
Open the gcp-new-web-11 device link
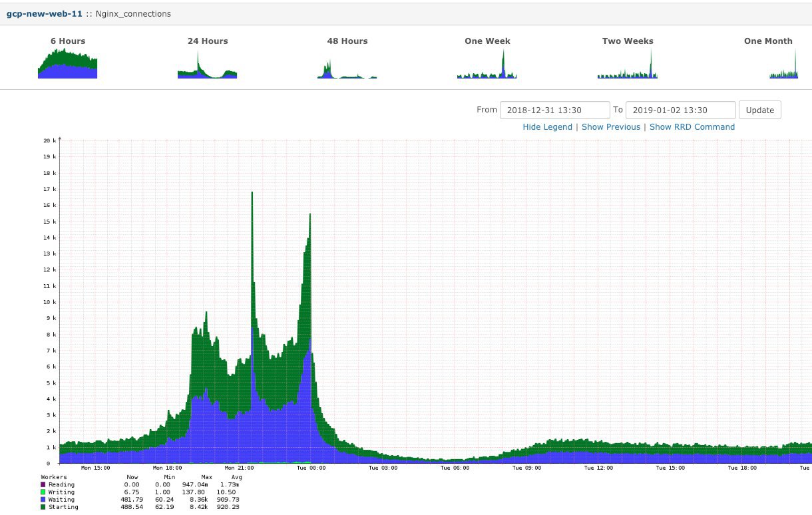point(45,13)
